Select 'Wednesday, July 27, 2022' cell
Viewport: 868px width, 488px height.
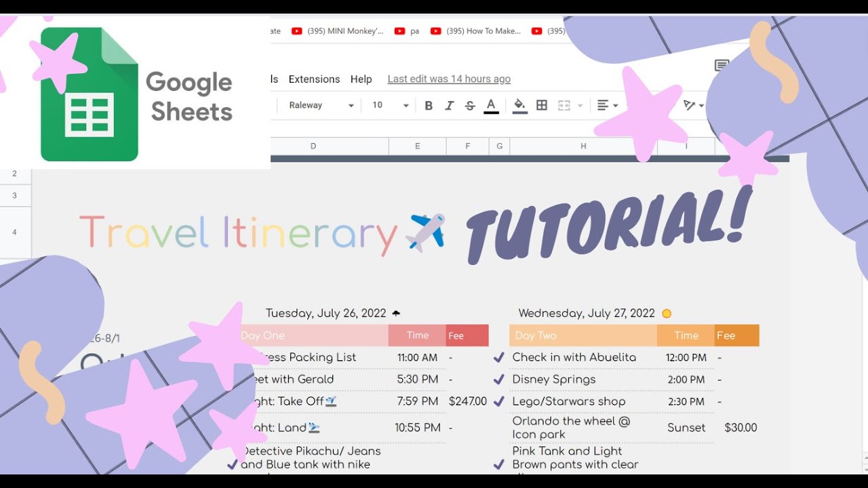pos(587,313)
